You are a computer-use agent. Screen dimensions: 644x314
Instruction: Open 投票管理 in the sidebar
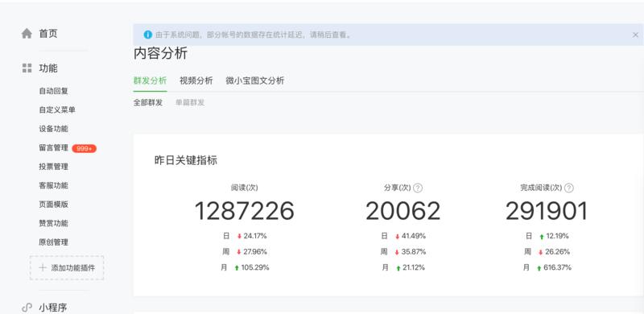[x=53, y=167]
